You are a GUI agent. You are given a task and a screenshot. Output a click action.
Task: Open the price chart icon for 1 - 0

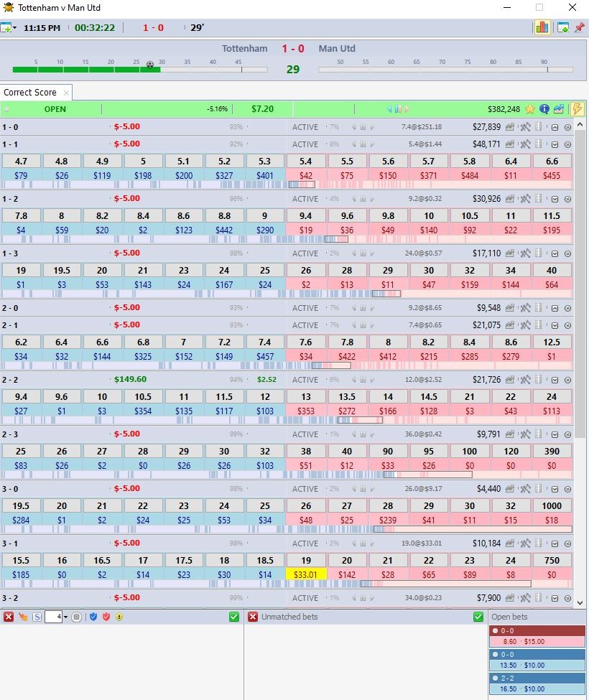pos(509,127)
